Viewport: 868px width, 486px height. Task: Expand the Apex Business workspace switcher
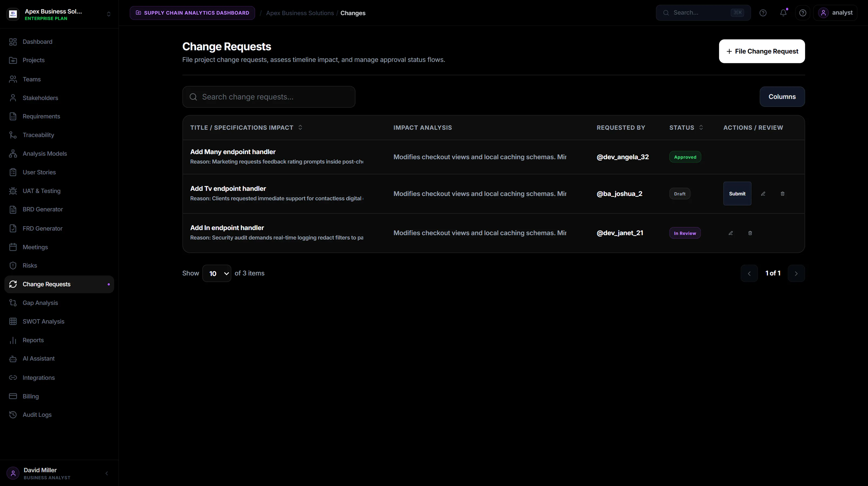tap(109, 14)
